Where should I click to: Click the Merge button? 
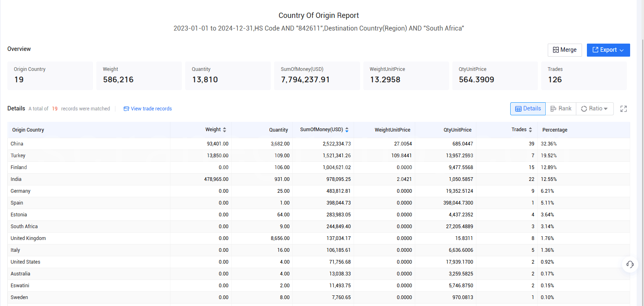[564, 50]
